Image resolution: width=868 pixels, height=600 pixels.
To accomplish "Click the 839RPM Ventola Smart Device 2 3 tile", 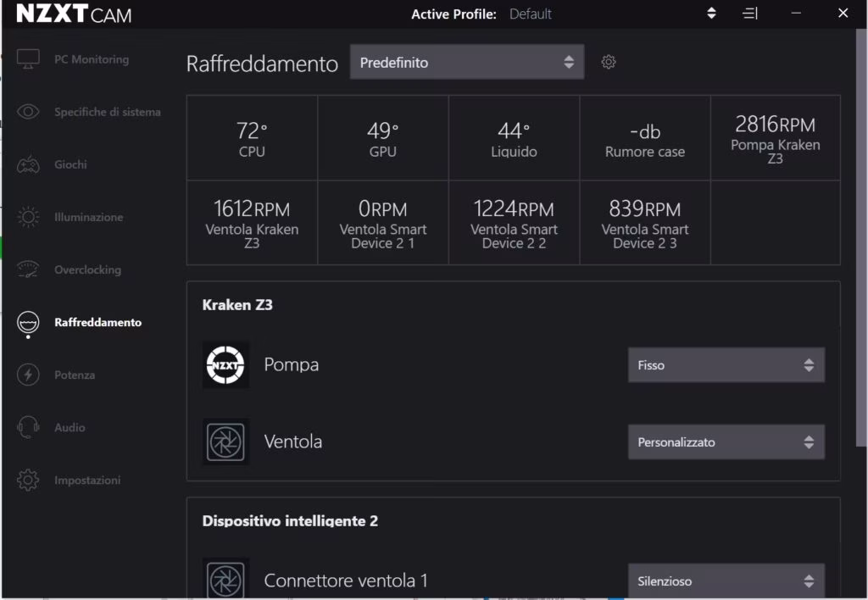I will (x=645, y=223).
